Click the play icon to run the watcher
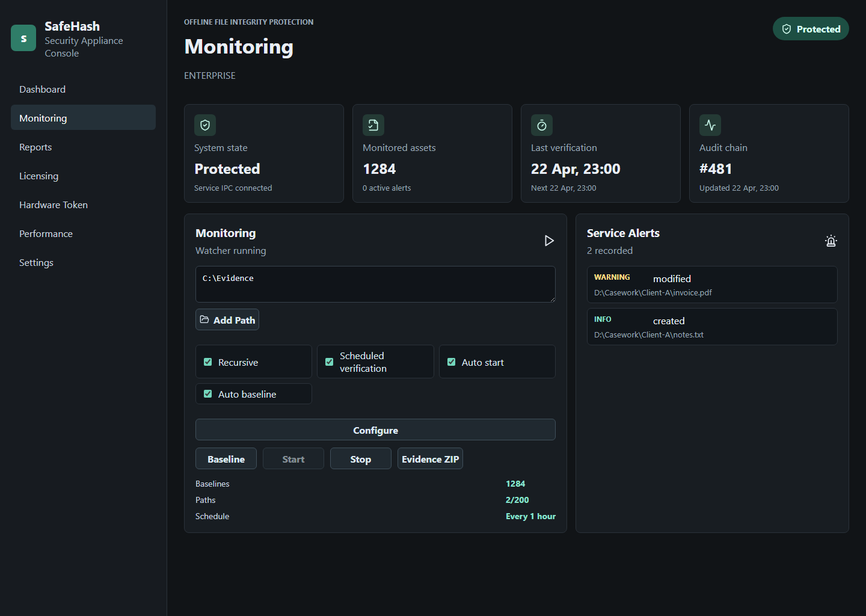The height and width of the screenshot is (616, 866). 548,241
